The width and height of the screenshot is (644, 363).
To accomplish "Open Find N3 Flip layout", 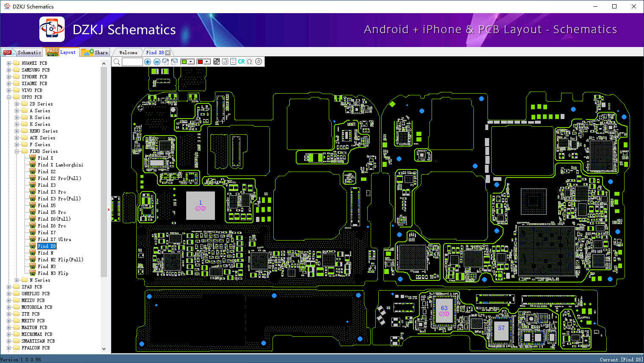I will tap(53, 273).
